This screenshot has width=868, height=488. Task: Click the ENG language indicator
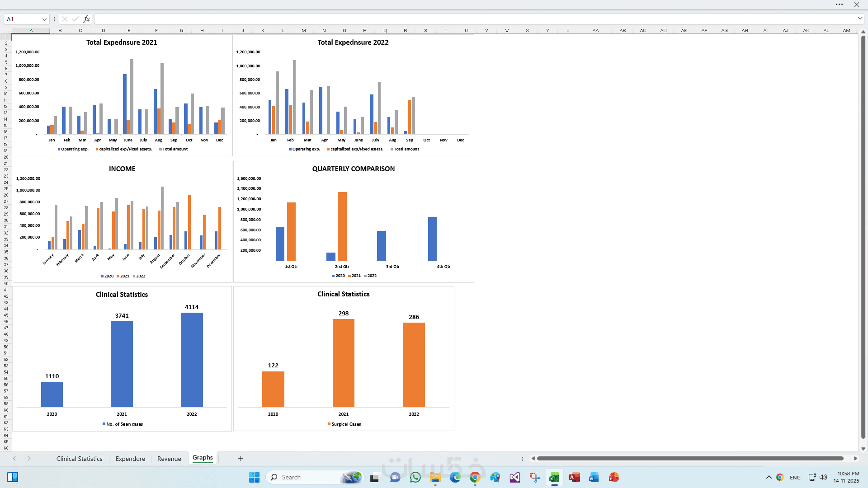pyautogui.click(x=795, y=478)
